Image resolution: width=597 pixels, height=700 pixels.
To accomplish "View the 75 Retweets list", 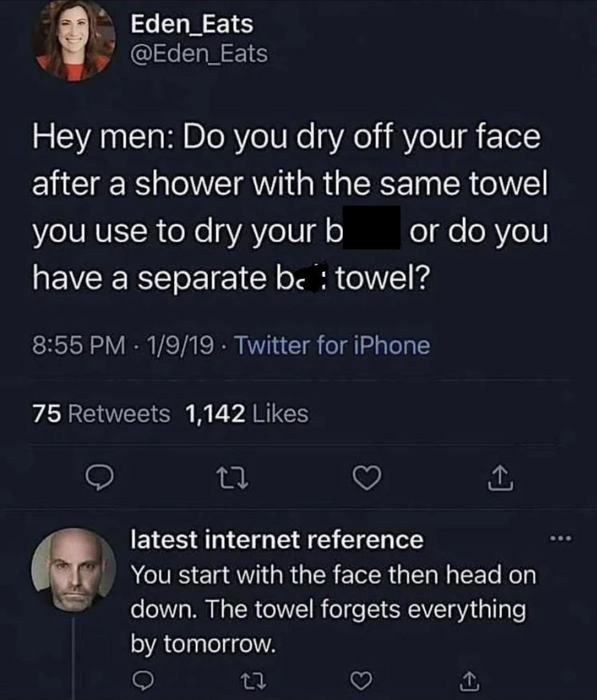I will pos(102,413).
